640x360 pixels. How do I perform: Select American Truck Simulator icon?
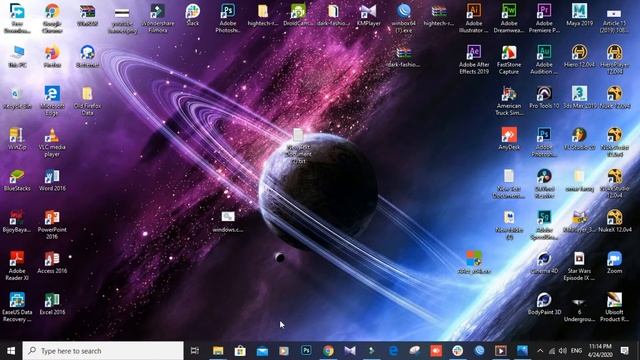click(x=509, y=100)
